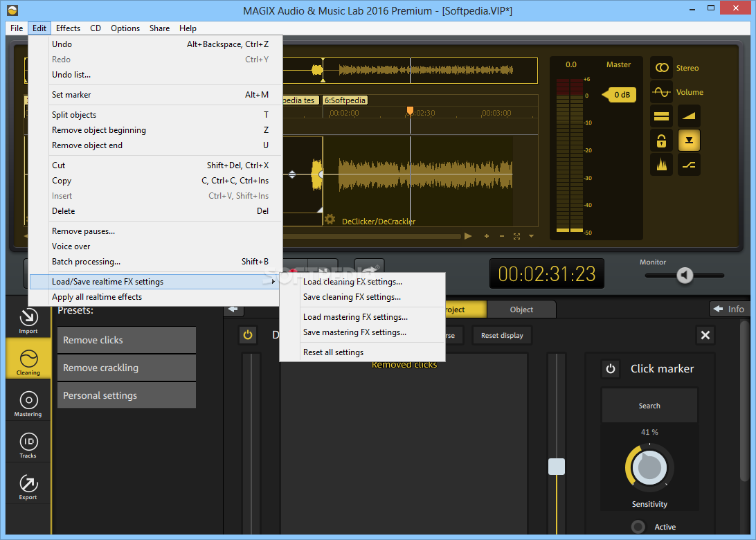Click the rising ramp triangle icon
The width and height of the screenshot is (756, 540).
click(x=689, y=116)
